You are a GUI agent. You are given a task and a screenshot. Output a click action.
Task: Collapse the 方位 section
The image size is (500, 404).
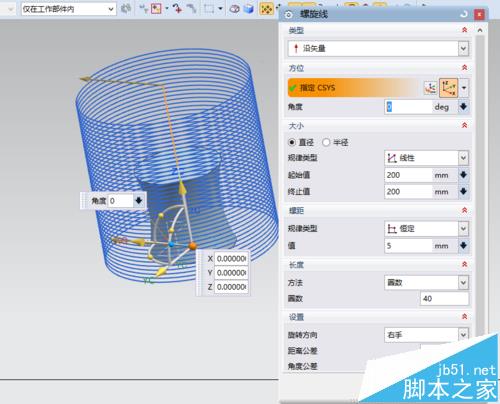[x=465, y=68]
